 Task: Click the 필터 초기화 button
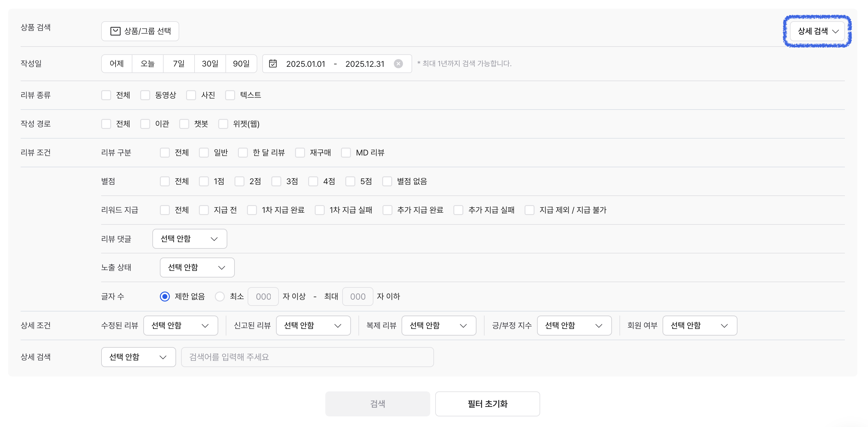tap(487, 404)
